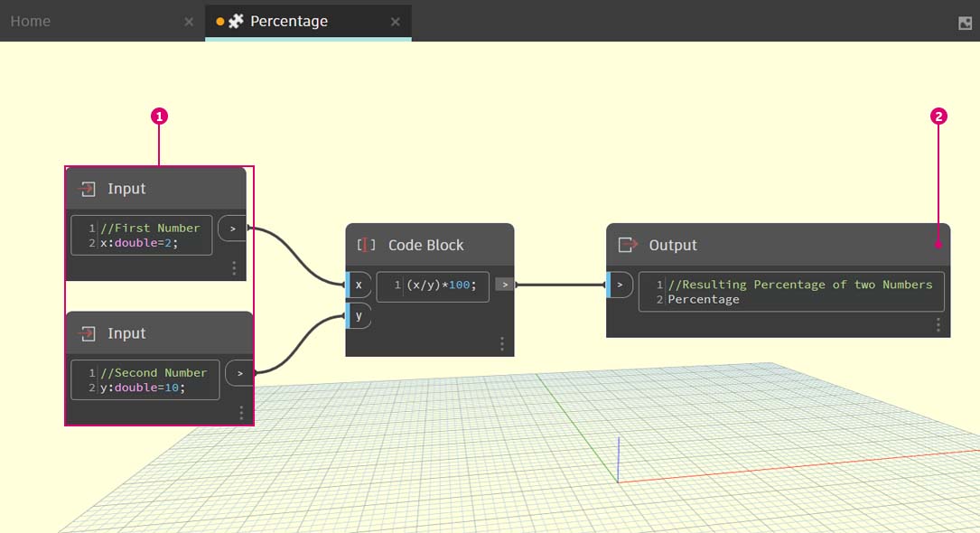Viewport: 980px width, 533px height.
Task: Select the First Number Input node header
Action: click(155, 188)
